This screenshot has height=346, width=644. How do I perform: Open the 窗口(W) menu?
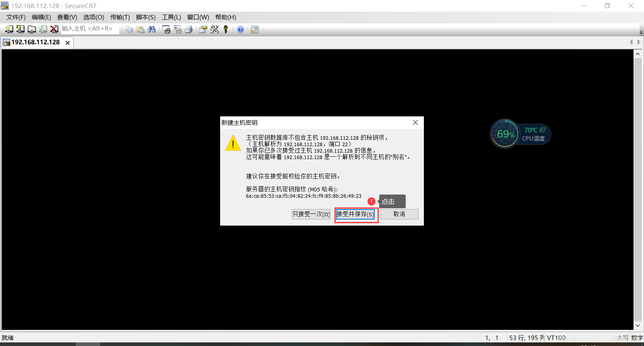click(198, 17)
